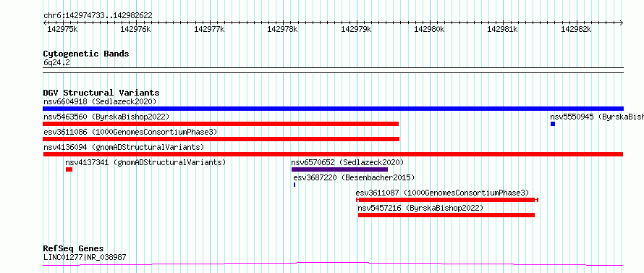Open the nsv5550945 label text

point(597,117)
